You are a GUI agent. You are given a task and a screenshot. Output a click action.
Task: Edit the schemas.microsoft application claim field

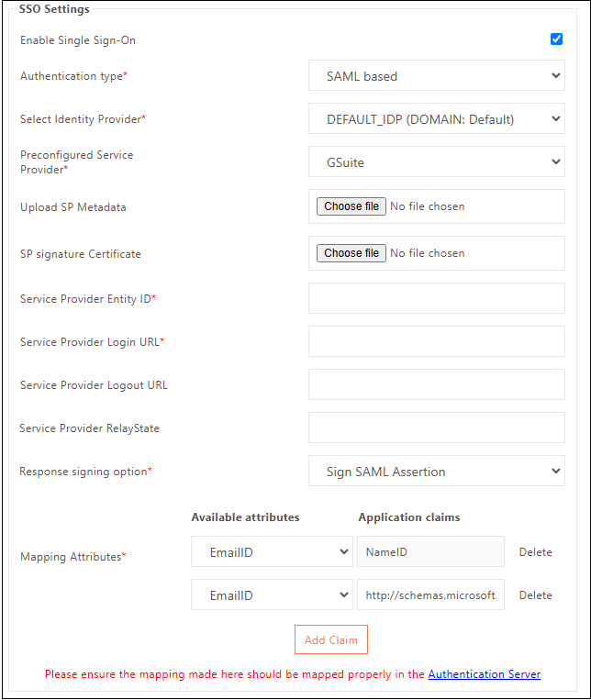click(x=430, y=595)
